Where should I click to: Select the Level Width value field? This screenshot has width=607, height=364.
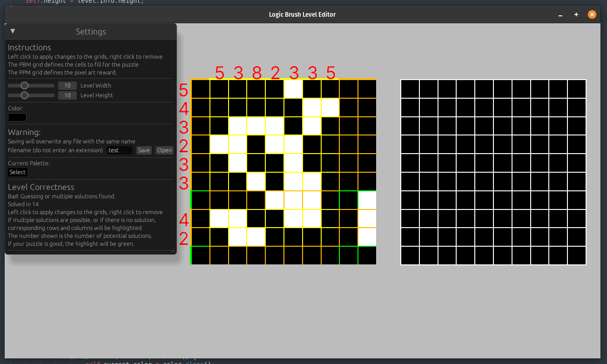point(67,86)
